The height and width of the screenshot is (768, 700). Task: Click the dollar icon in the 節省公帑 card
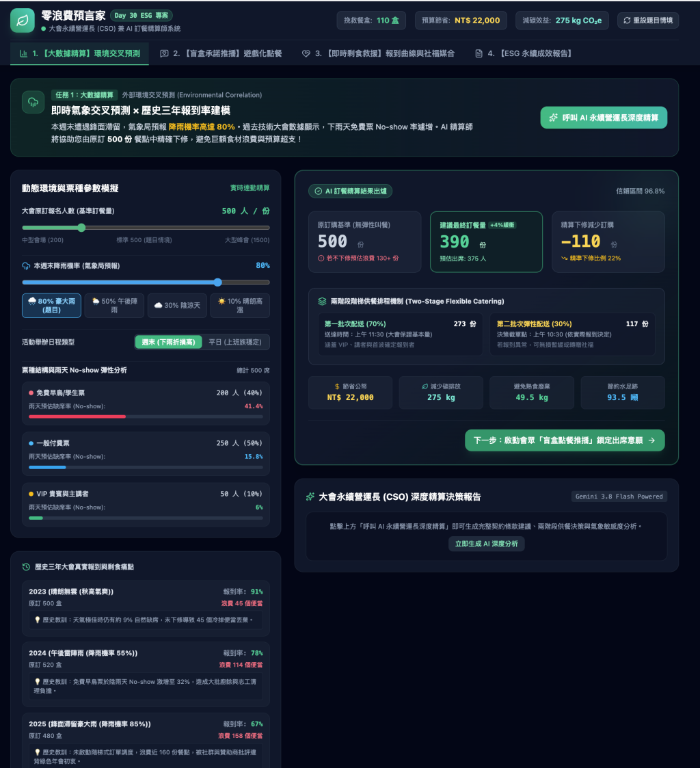pos(337,386)
